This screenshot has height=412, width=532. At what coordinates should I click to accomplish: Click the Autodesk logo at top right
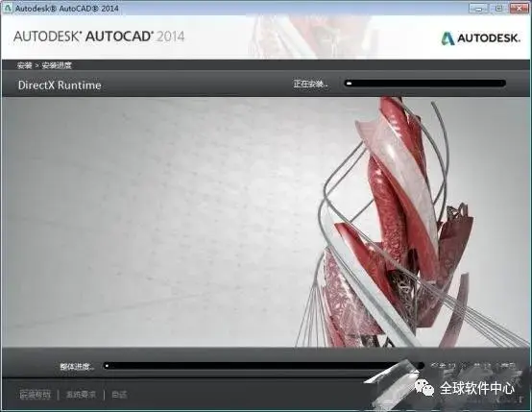coord(480,37)
